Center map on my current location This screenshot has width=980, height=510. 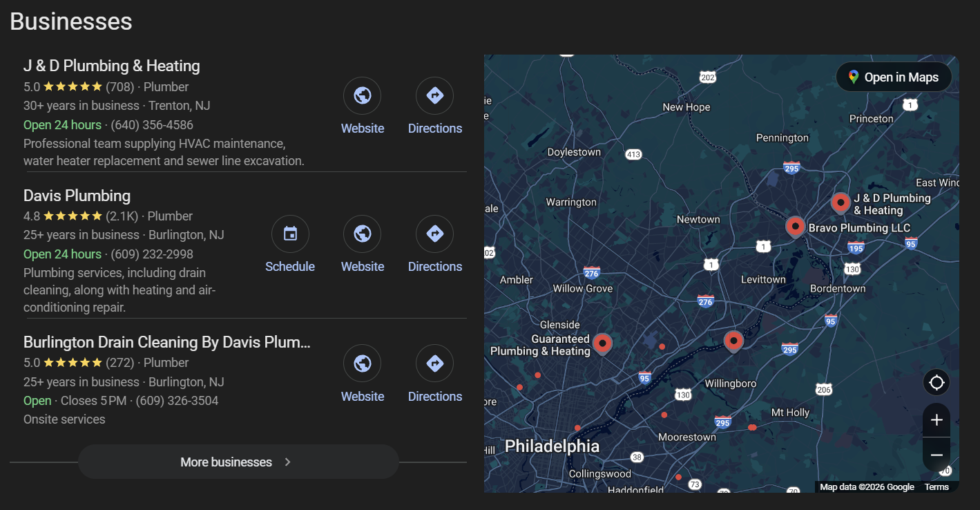tap(936, 382)
